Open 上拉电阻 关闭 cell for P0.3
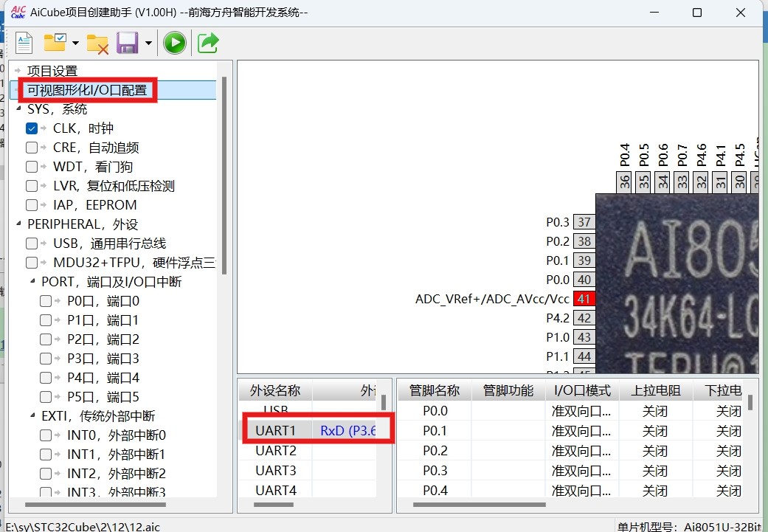The height and width of the screenshot is (532, 768). coord(656,471)
